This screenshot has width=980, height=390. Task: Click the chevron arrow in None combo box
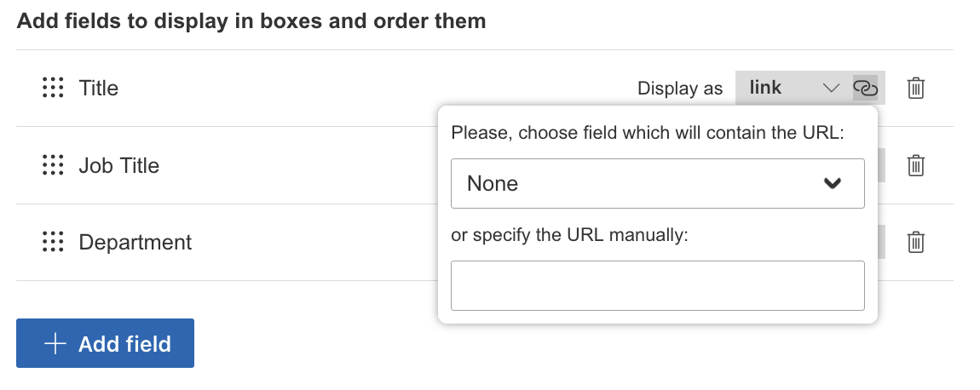[x=833, y=183]
